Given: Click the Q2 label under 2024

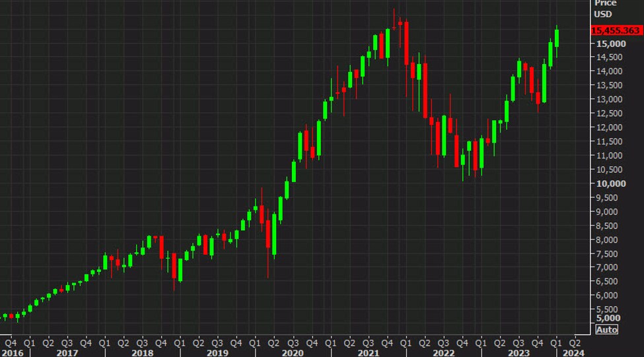Looking at the screenshot, I should point(575,342).
